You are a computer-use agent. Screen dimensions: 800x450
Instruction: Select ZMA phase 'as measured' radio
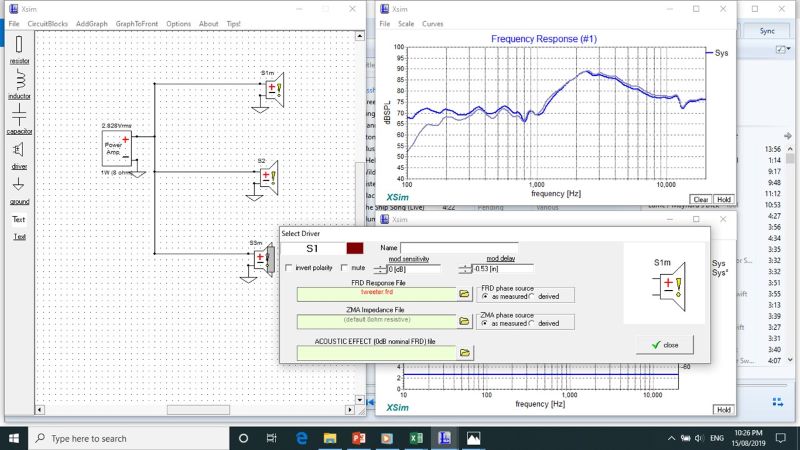pos(485,323)
